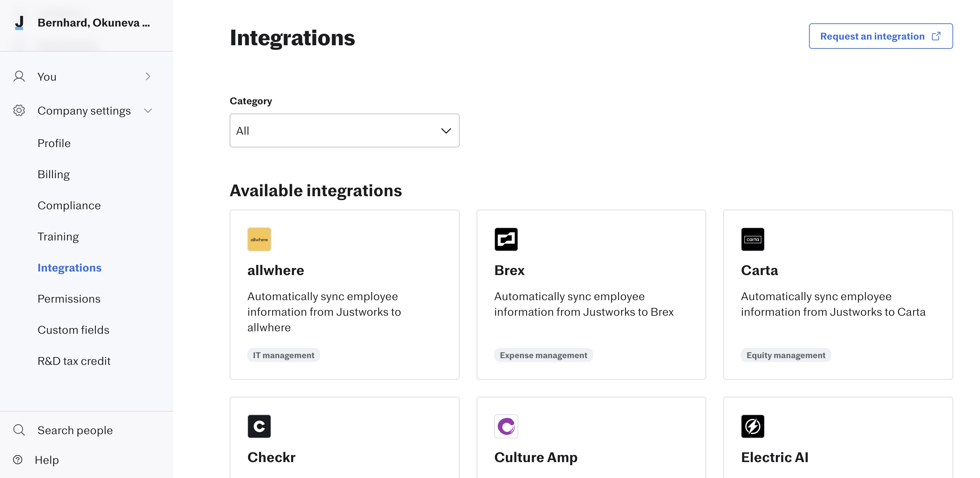
Task: Click the You person icon
Action: 19,77
